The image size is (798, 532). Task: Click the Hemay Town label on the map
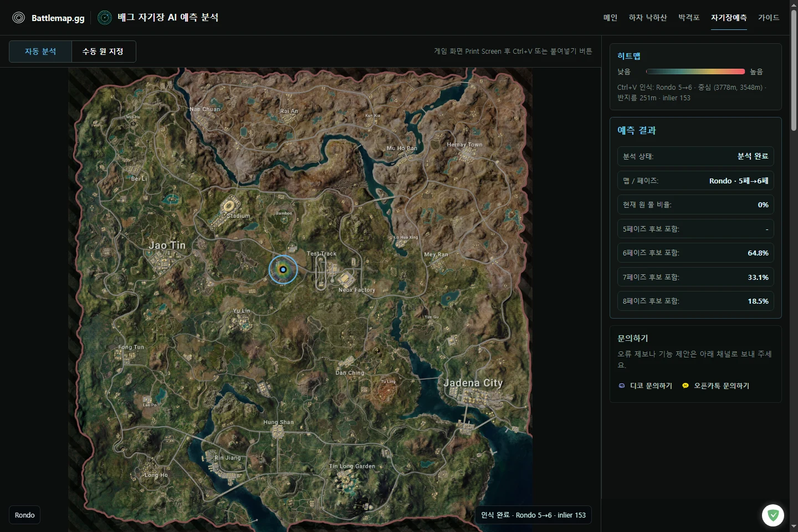[464, 145]
